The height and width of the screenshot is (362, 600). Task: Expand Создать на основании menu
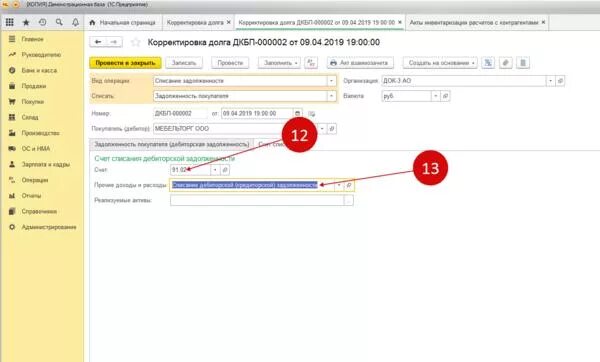[440, 63]
